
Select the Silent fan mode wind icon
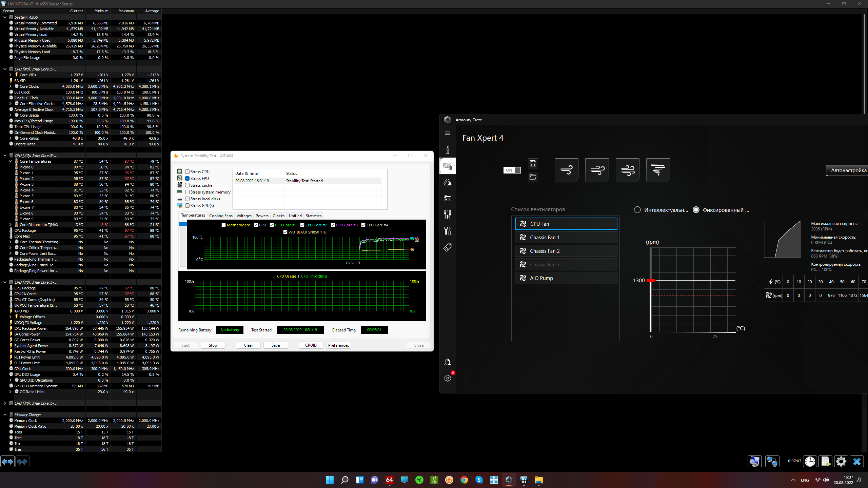(566, 170)
